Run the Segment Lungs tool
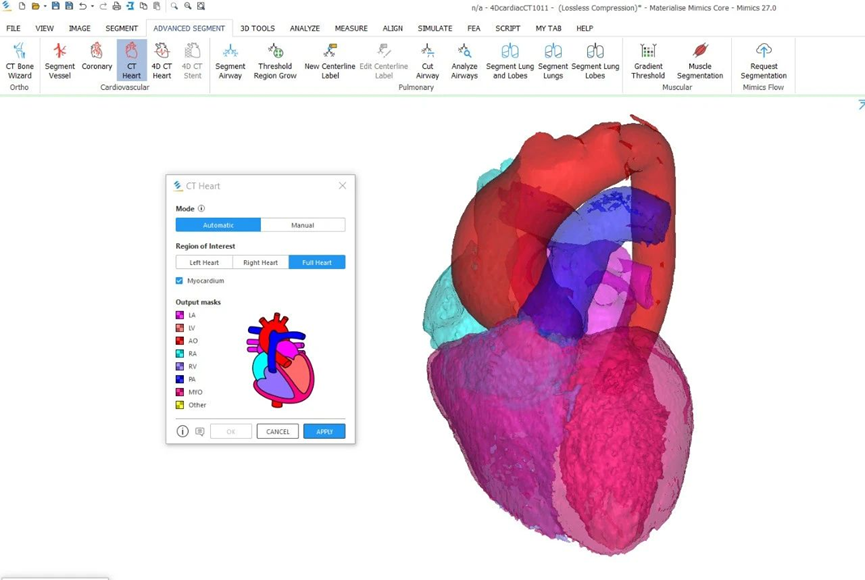Viewport: 865px width, 580px height. pyautogui.click(x=553, y=61)
